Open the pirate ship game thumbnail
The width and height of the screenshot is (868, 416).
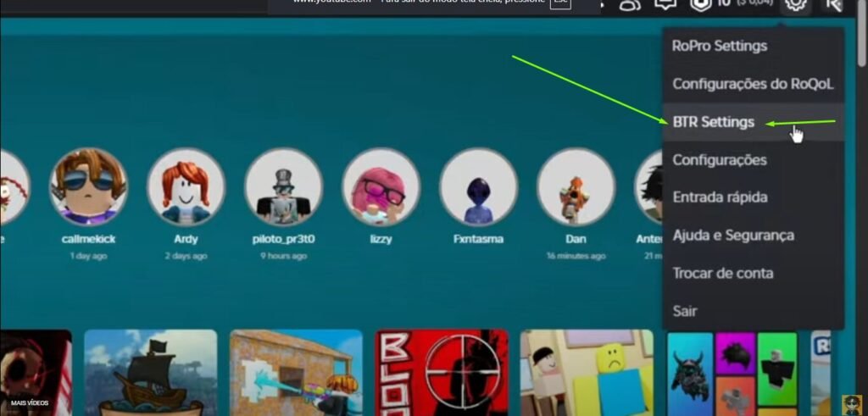(151, 373)
